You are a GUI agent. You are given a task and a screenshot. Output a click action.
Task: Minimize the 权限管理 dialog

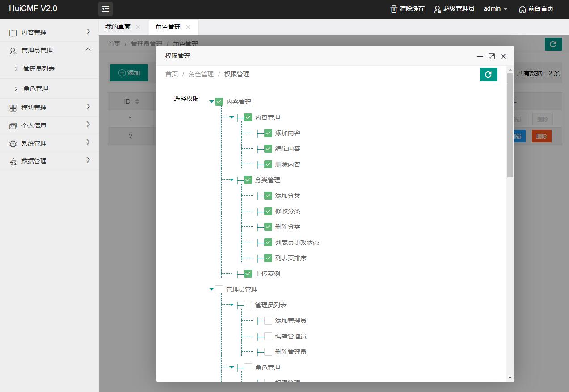480,56
